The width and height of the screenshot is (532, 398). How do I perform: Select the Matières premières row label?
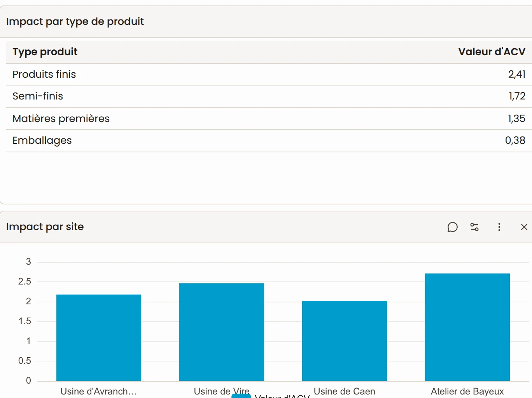pos(61,119)
